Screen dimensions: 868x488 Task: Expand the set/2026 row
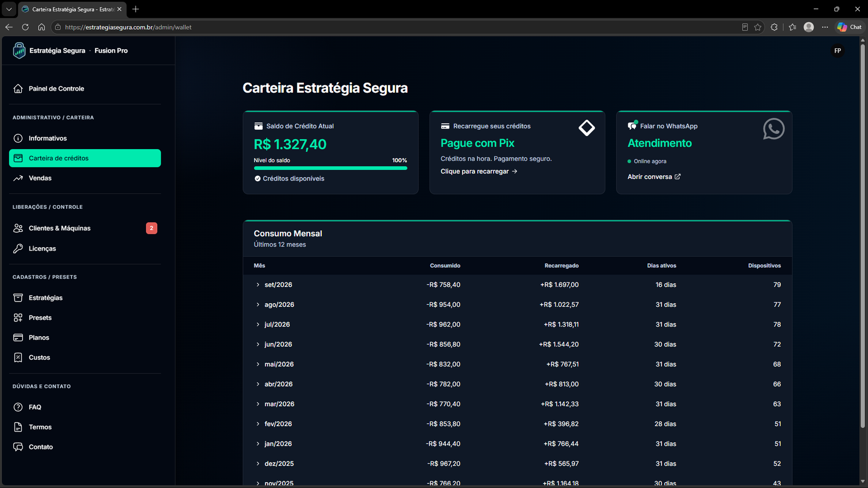(x=258, y=285)
